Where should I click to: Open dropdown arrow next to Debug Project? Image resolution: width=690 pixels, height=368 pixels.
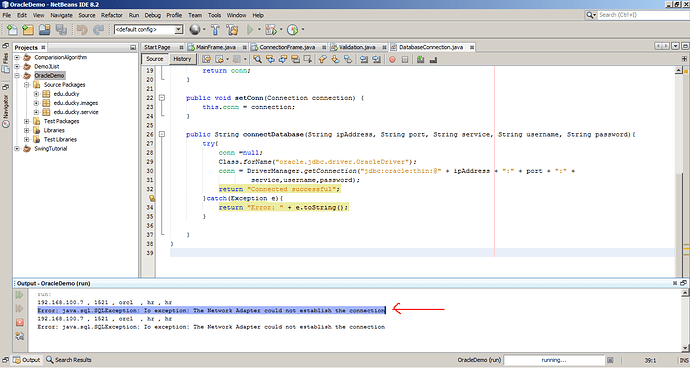coord(281,29)
